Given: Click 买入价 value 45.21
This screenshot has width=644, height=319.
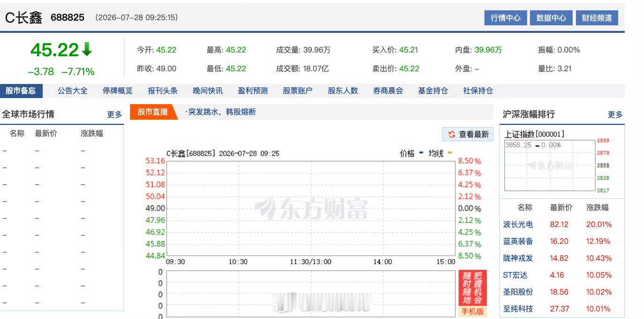Looking at the screenshot, I should [408, 50].
